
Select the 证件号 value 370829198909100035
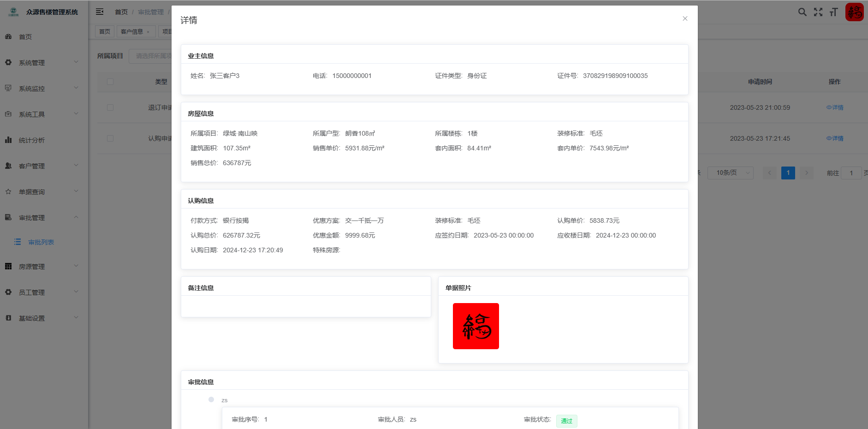[x=615, y=76]
